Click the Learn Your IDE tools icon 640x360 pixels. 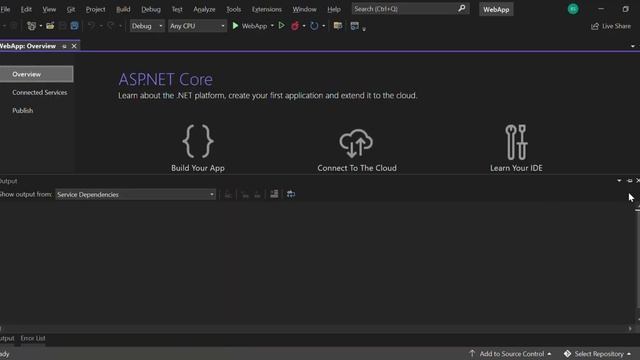coord(516,142)
